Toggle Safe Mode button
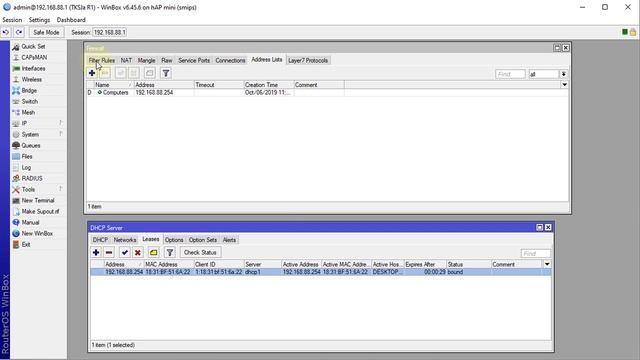This screenshot has height=360, width=640. click(46, 32)
